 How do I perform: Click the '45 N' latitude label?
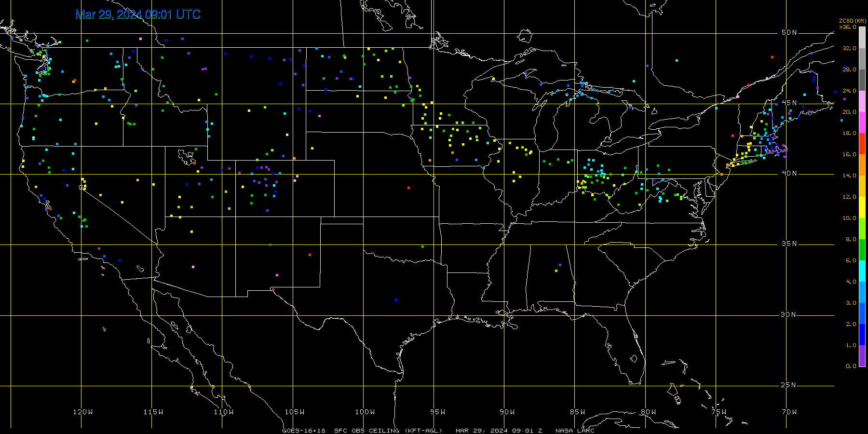coord(789,103)
